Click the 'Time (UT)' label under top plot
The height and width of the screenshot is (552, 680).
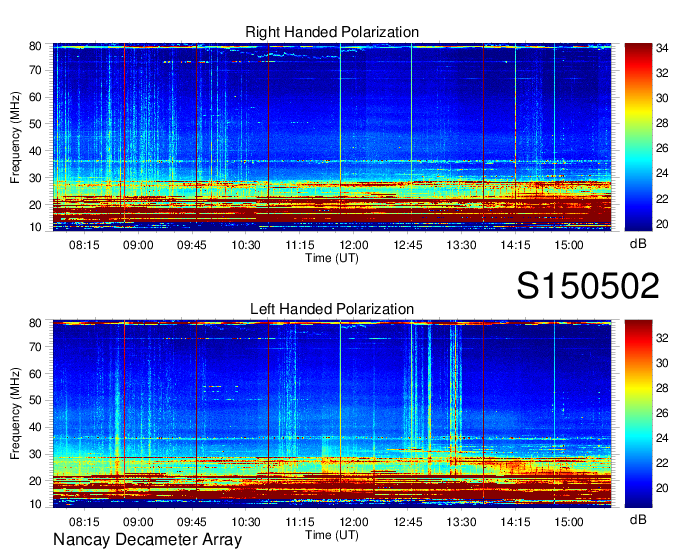point(332,258)
